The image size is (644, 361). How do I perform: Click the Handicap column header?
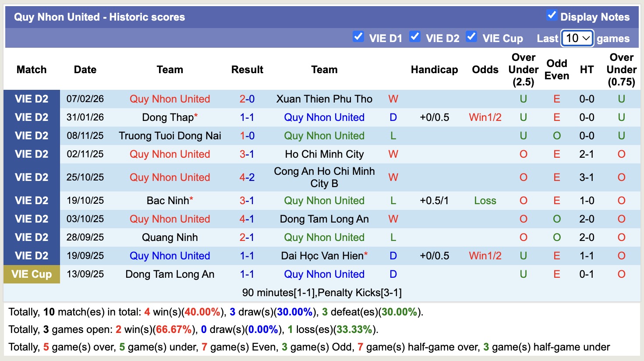click(x=434, y=69)
